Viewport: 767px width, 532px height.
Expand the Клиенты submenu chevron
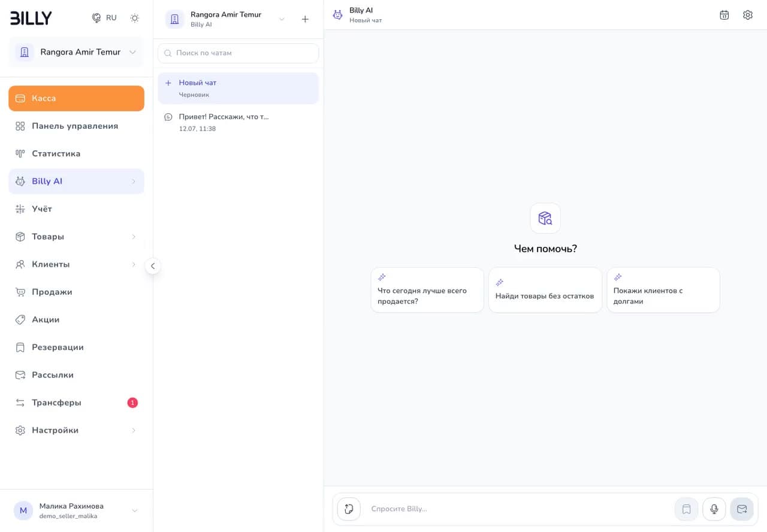coord(134,264)
